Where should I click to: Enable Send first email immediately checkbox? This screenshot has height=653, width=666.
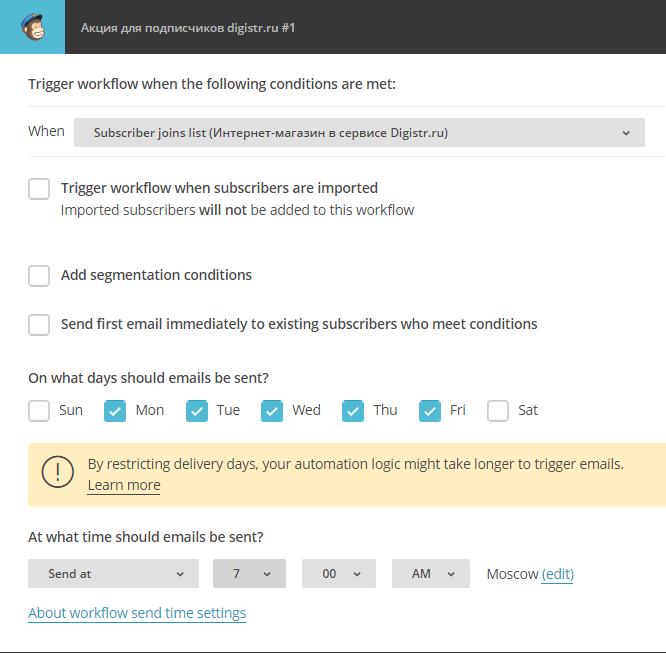click(x=39, y=324)
